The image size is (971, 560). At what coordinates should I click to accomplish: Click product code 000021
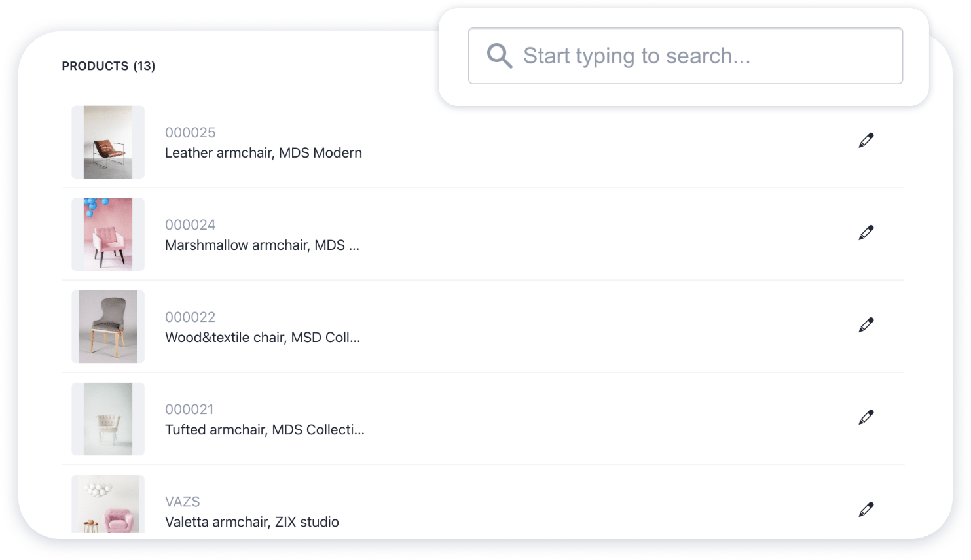pyautogui.click(x=189, y=410)
